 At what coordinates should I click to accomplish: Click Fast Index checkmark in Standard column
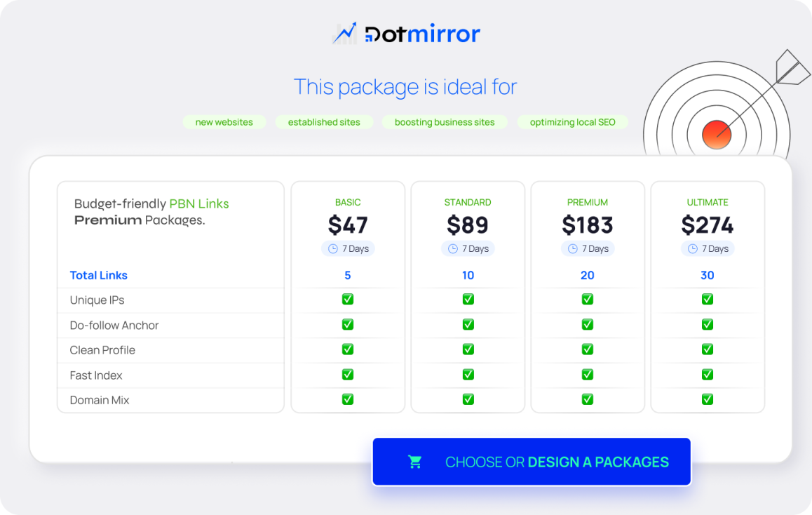[468, 374]
